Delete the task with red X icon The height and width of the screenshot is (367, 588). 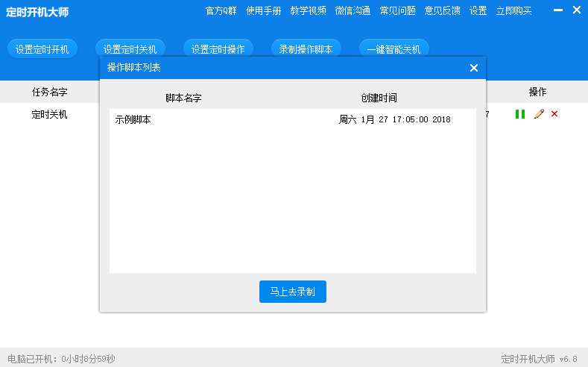[x=554, y=114]
